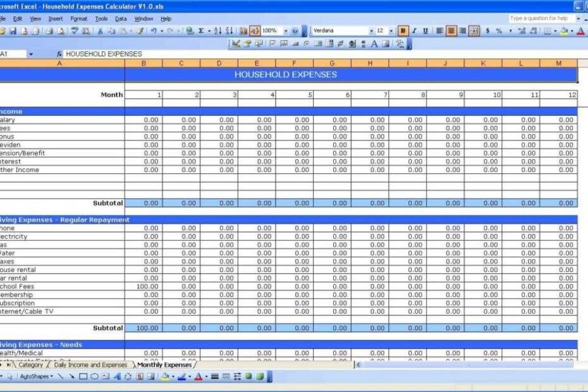588x392 pixels.
Task: Open the AutoShapes menu
Action: point(34,377)
